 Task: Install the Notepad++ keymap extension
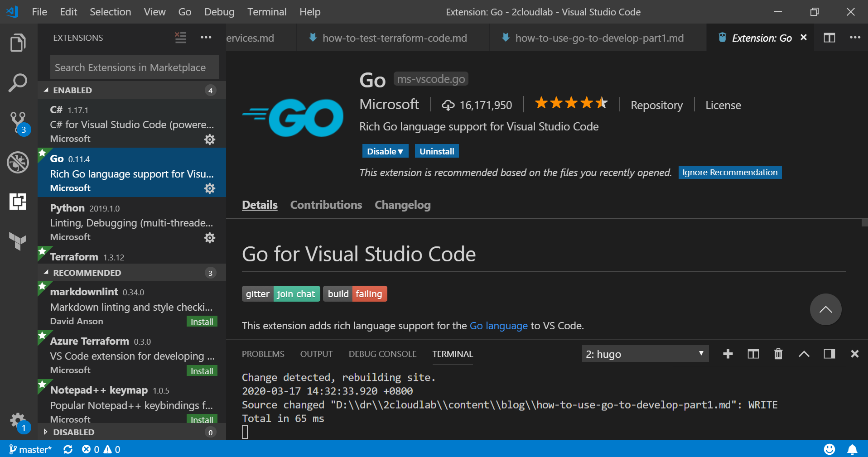(x=202, y=419)
